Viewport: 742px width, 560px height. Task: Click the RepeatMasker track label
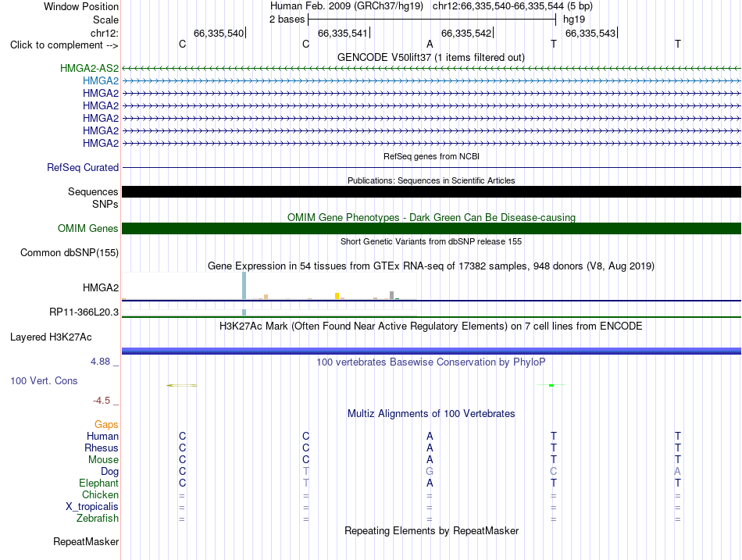(86, 542)
